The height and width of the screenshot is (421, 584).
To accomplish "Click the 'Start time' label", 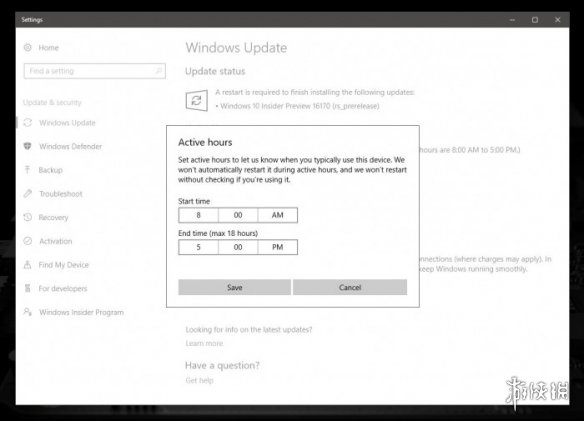I will [x=194, y=201].
